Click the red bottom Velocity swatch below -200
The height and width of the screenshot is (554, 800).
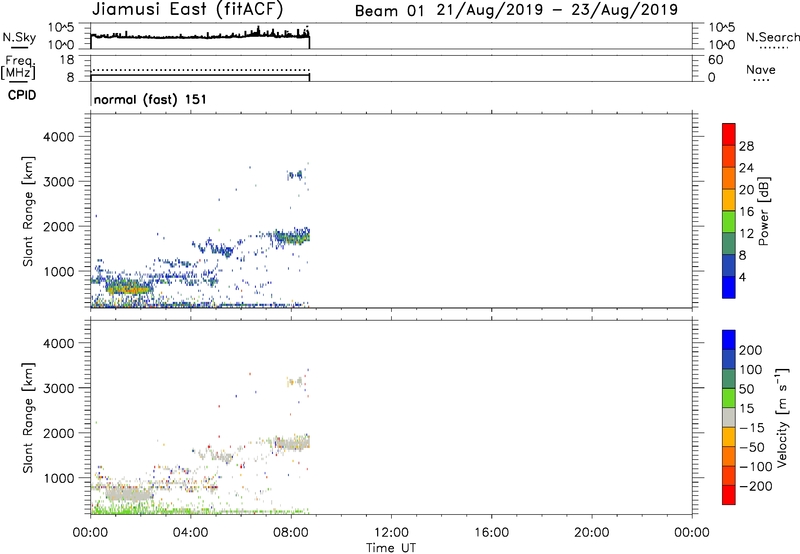point(729,495)
